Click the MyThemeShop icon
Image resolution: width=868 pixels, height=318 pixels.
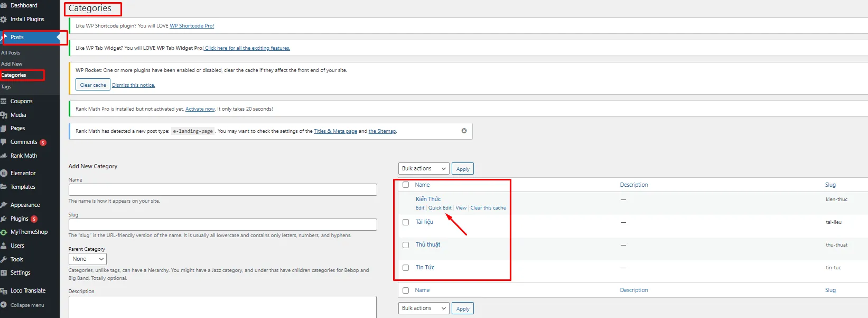click(x=3, y=232)
